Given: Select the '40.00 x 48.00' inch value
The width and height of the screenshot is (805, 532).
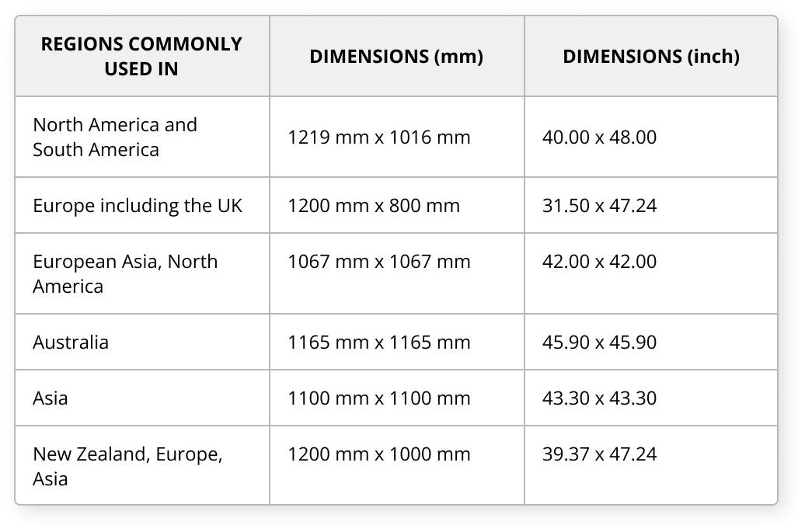Looking at the screenshot, I should 599,137.
